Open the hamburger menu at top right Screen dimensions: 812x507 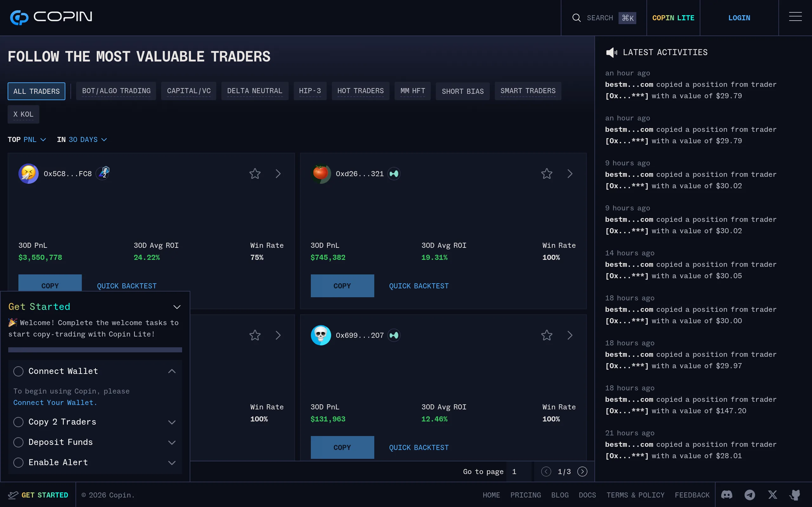click(796, 17)
